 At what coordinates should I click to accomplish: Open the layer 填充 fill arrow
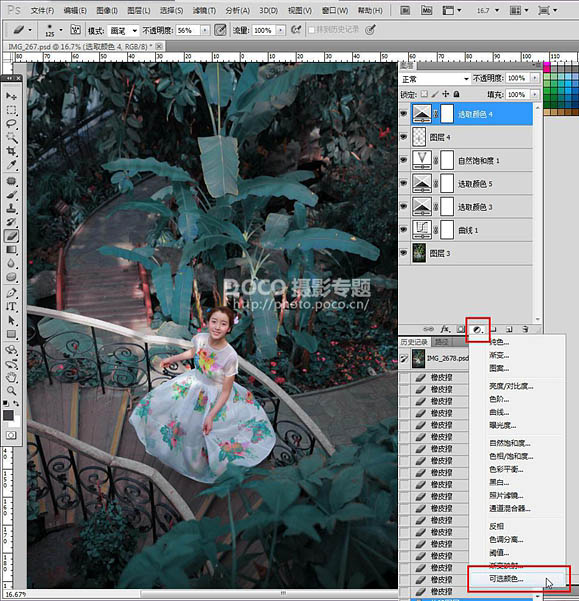(x=535, y=94)
